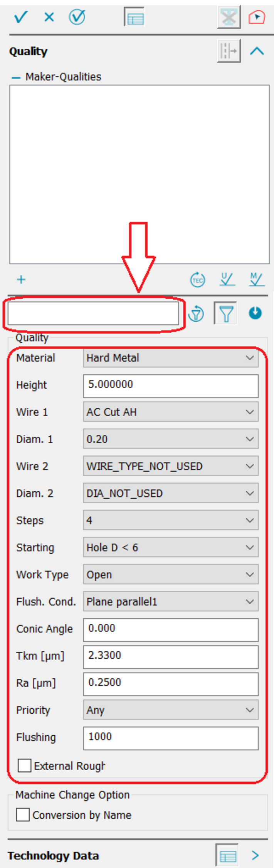The image size is (274, 868).
Task: Click the empty search field above Quality
Action: coord(93,313)
